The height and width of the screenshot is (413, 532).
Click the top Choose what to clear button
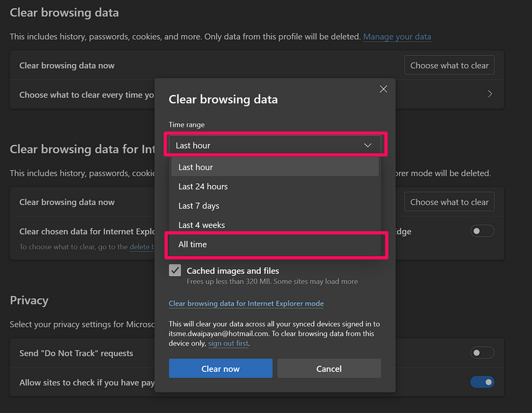[x=449, y=65]
